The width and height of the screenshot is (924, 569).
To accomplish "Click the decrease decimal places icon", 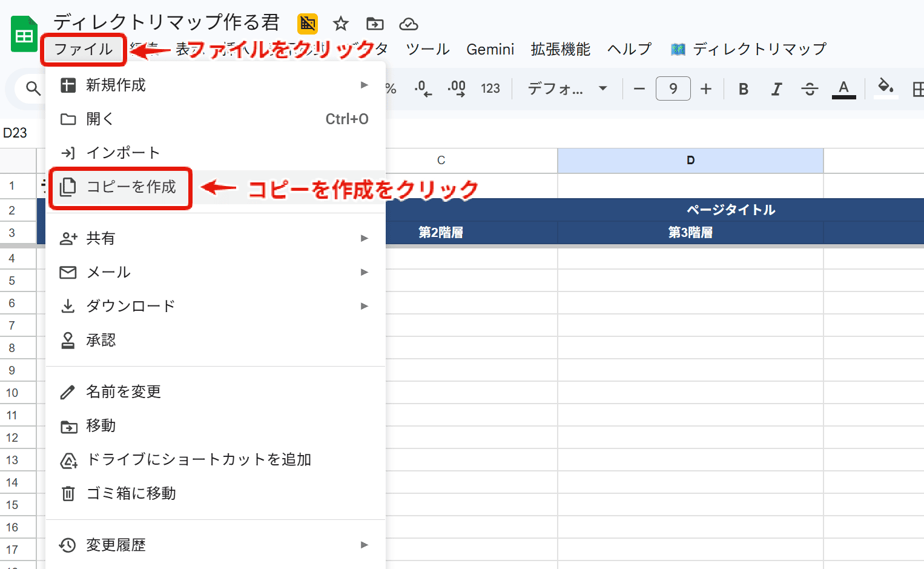I will (x=423, y=89).
